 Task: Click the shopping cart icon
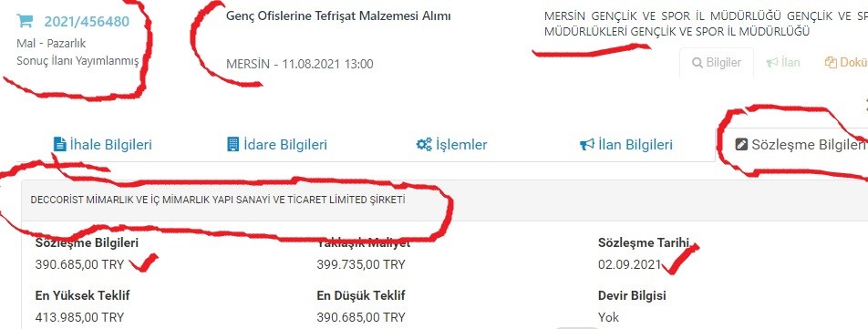(25, 21)
